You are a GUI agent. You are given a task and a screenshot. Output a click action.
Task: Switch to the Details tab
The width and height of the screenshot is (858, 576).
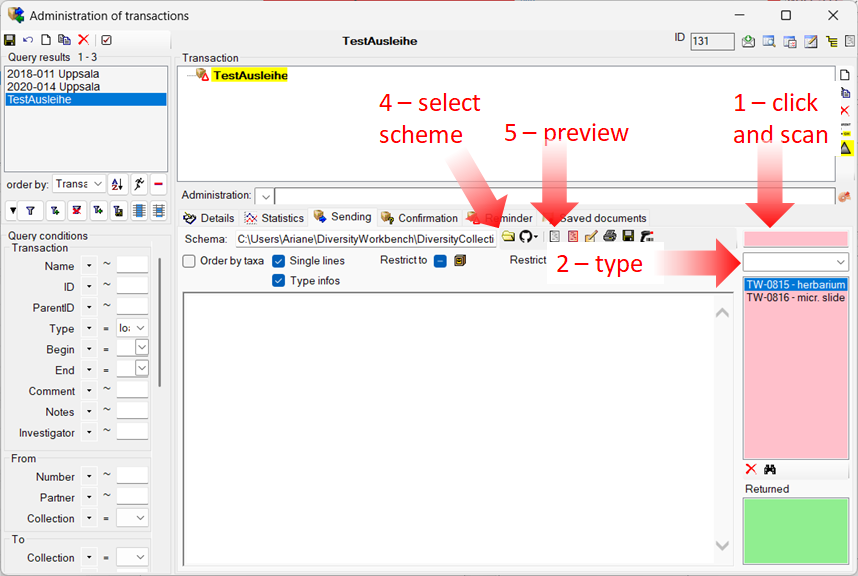[x=209, y=218]
